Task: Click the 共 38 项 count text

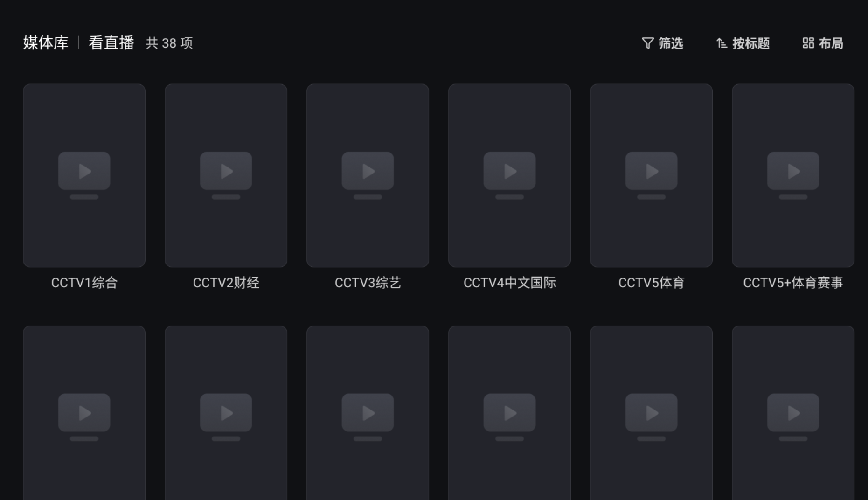Action: 169,43
